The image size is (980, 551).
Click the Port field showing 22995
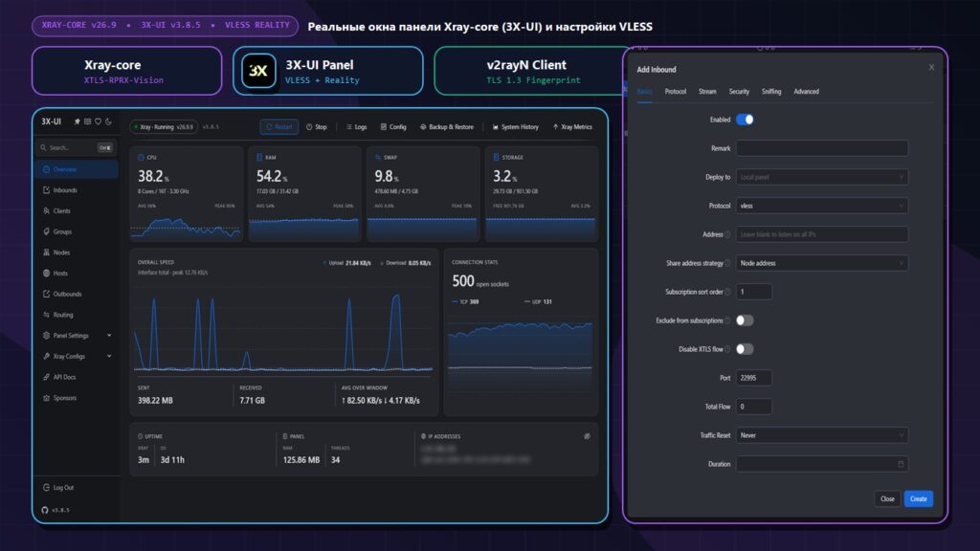point(754,378)
